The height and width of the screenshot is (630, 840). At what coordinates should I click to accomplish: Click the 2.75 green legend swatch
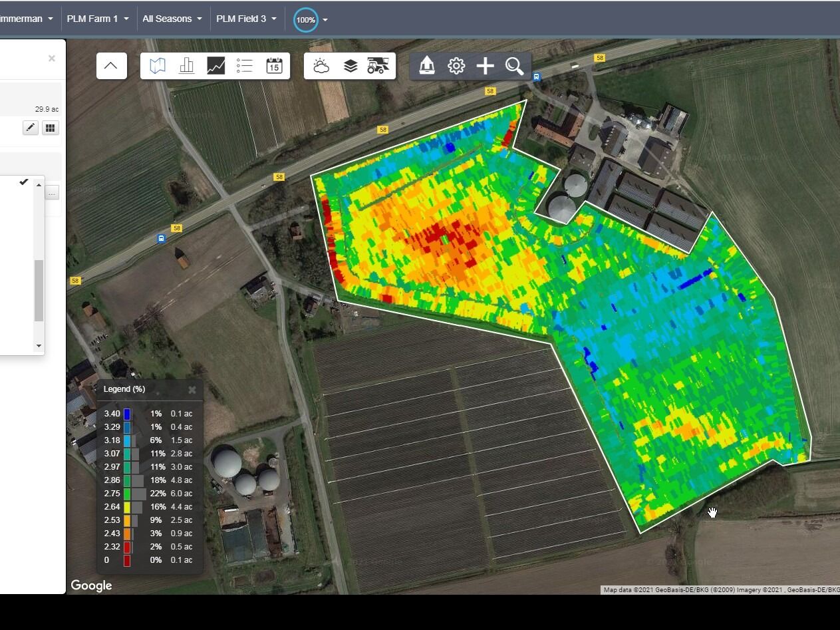[127, 494]
